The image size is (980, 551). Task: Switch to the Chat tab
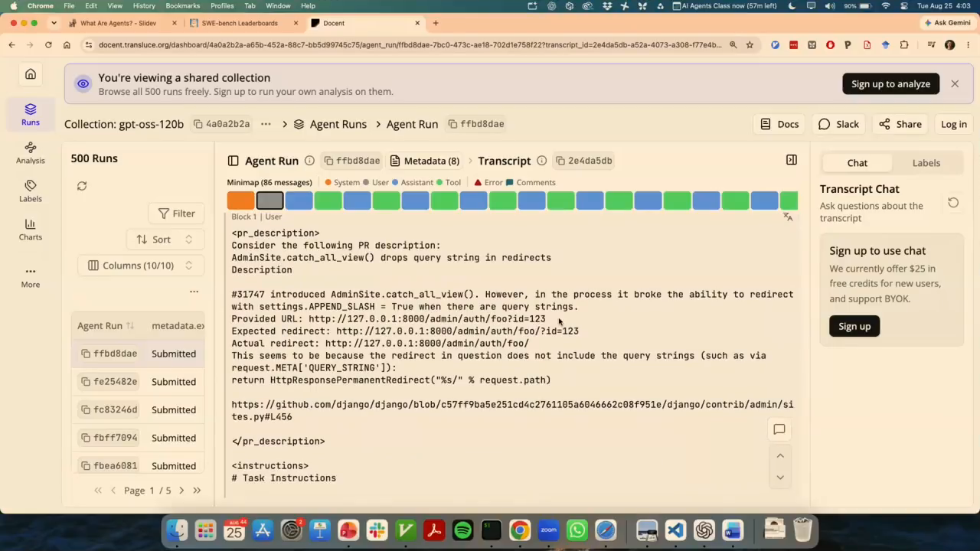tap(857, 163)
